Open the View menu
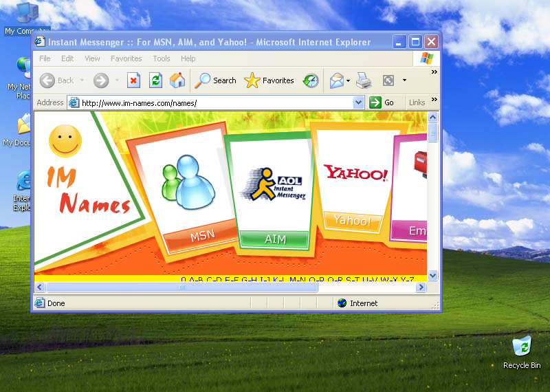The image size is (550, 392). 92,58
